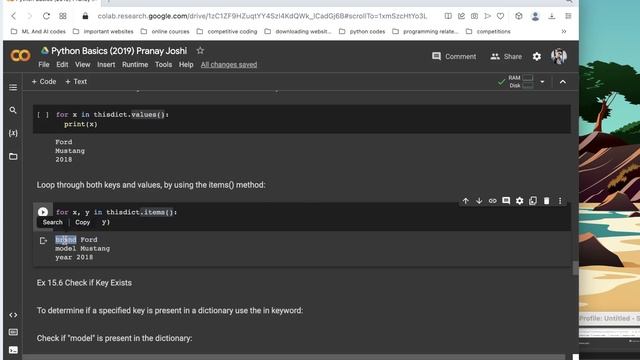Open the browser tab grid icon
The height and width of the screenshot is (360, 640).
pos(63,16)
